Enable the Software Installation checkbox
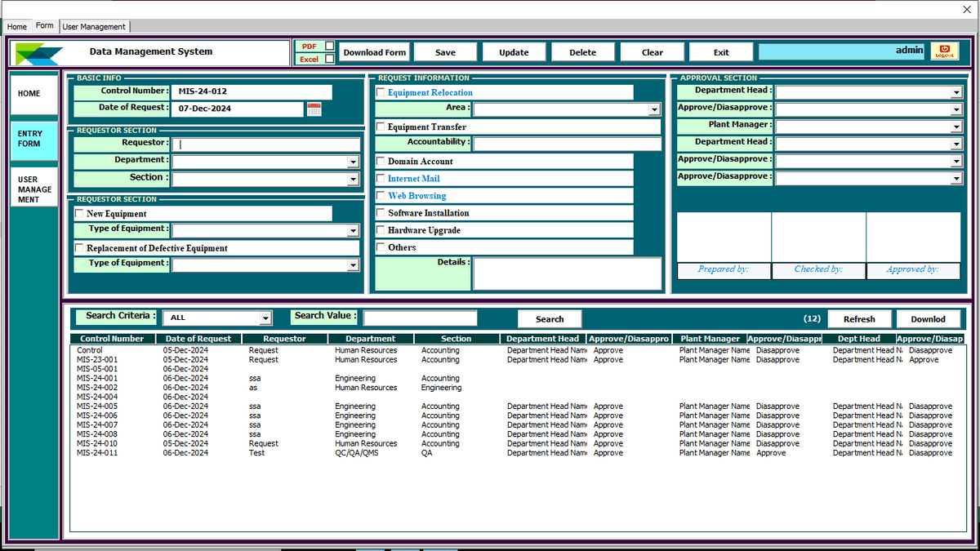The image size is (980, 551). pyautogui.click(x=381, y=212)
